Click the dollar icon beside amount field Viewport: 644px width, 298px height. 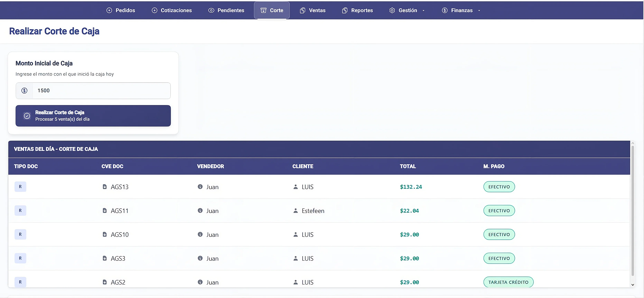(24, 91)
